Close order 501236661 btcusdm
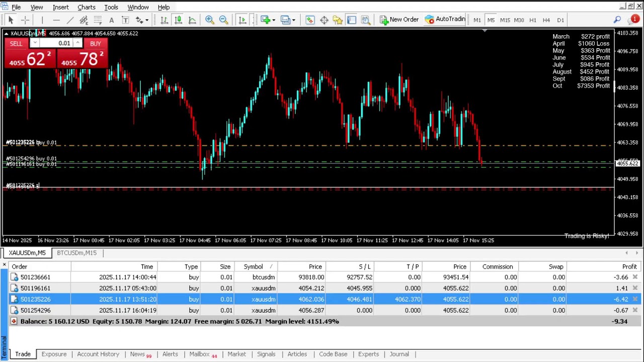 click(635, 277)
